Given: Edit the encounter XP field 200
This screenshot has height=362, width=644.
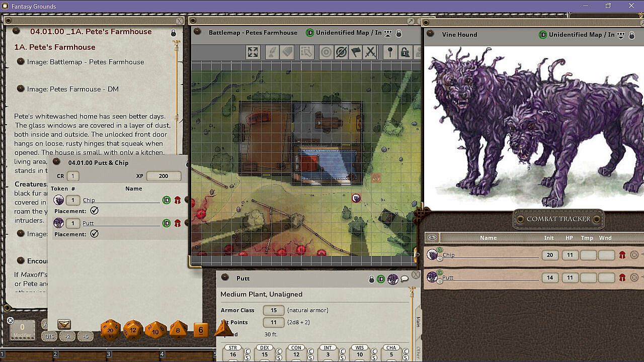Looking at the screenshot, I should coord(164,176).
